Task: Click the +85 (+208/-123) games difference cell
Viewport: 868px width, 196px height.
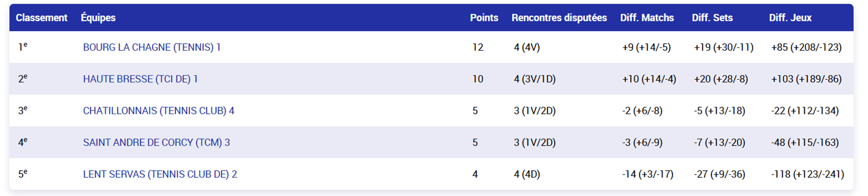Action: click(x=806, y=47)
